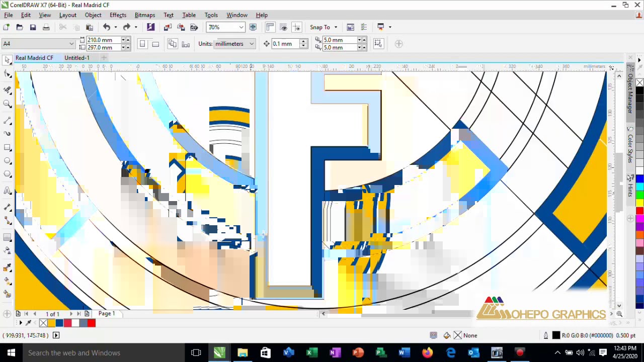Screen dimensions: 644x362
Task: Select the Transparency tool
Action: [8, 250]
